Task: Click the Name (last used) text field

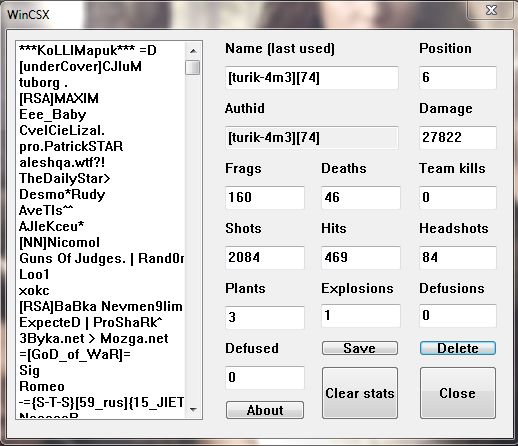Action: (312, 78)
